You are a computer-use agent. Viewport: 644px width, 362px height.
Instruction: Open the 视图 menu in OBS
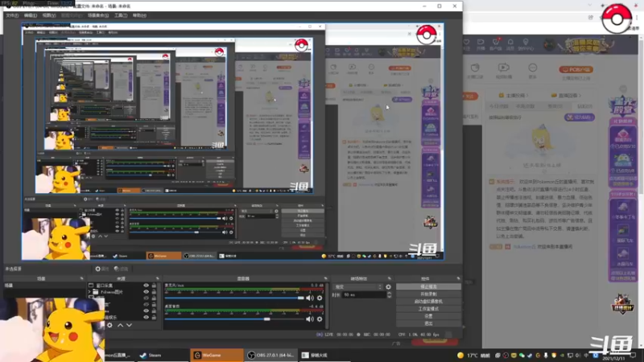49,15
